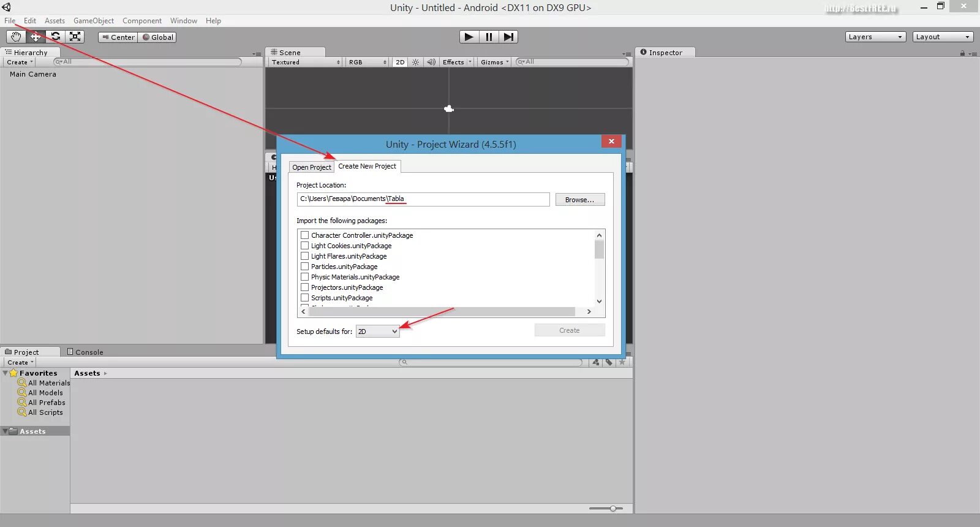Open the File menu

[10, 21]
